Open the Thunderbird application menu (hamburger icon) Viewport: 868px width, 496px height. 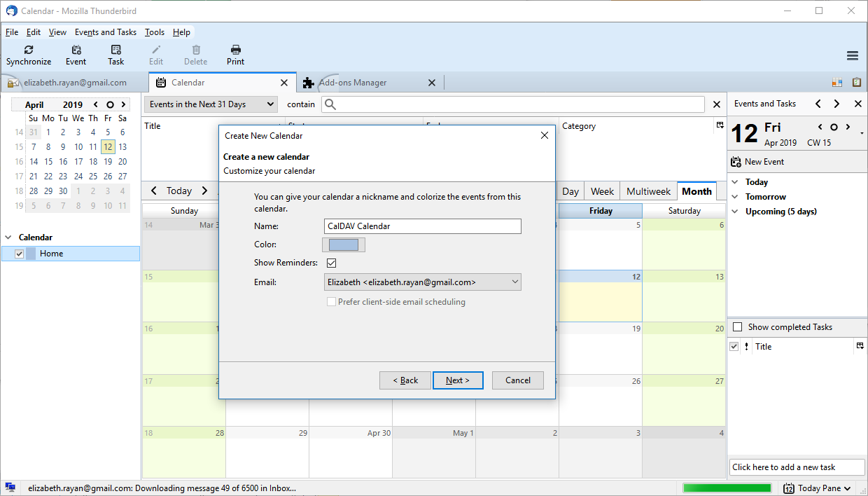pos(852,55)
